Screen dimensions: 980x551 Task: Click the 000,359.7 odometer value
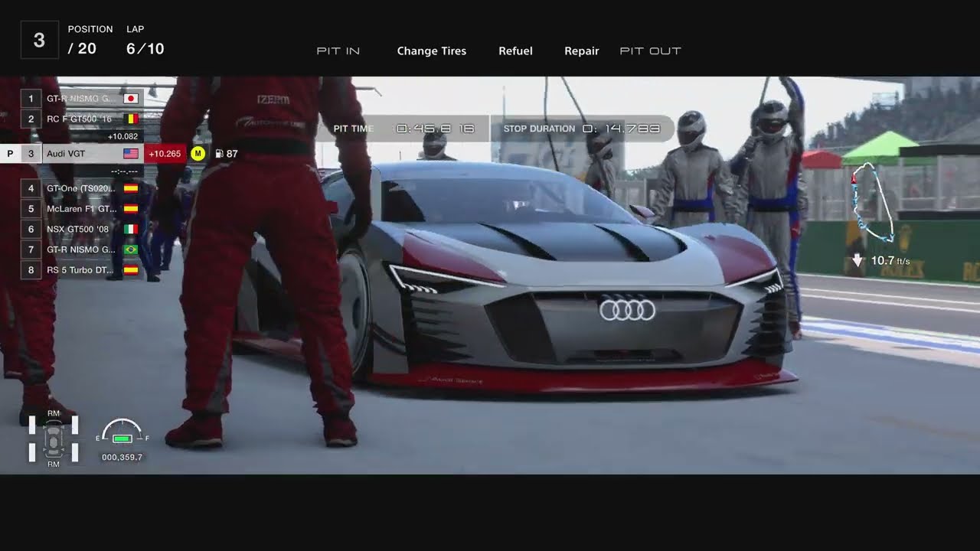coord(122,458)
